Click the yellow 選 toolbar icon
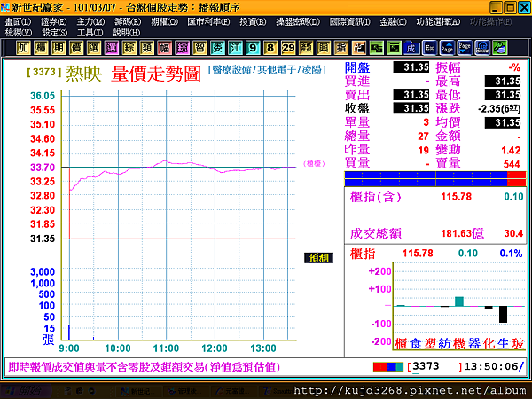Viewport: 532px width, 399px height. [x=94, y=48]
